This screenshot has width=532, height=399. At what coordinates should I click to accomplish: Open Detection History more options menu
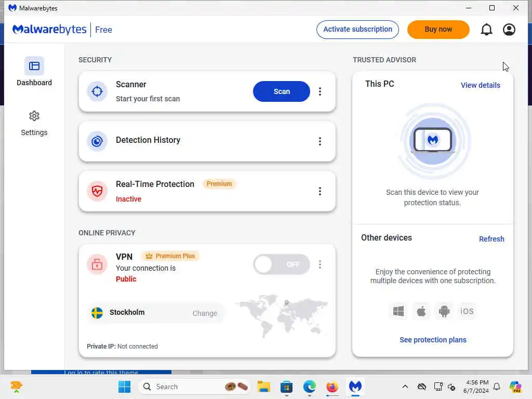[320, 141]
